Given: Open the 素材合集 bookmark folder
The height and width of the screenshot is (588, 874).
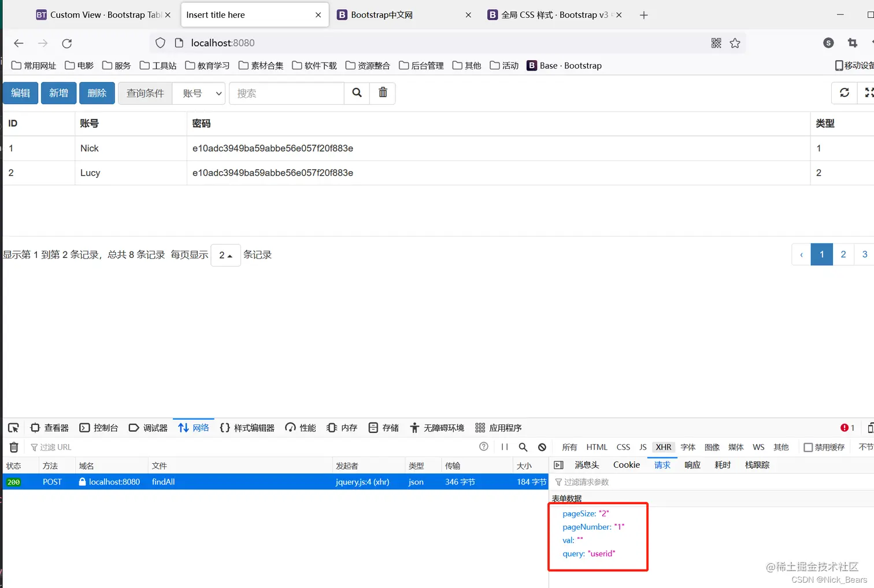Looking at the screenshot, I should click(261, 65).
